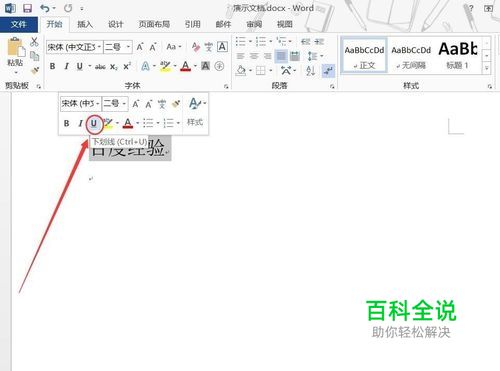The image size is (500, 371).
Task: Toggle justify alignment
Action: pyautogui.click(x=281, y=56)
